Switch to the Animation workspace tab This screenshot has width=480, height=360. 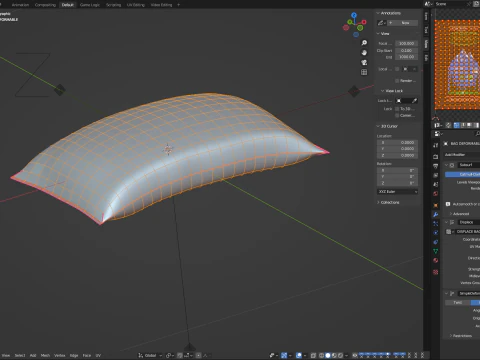[20, 5]
